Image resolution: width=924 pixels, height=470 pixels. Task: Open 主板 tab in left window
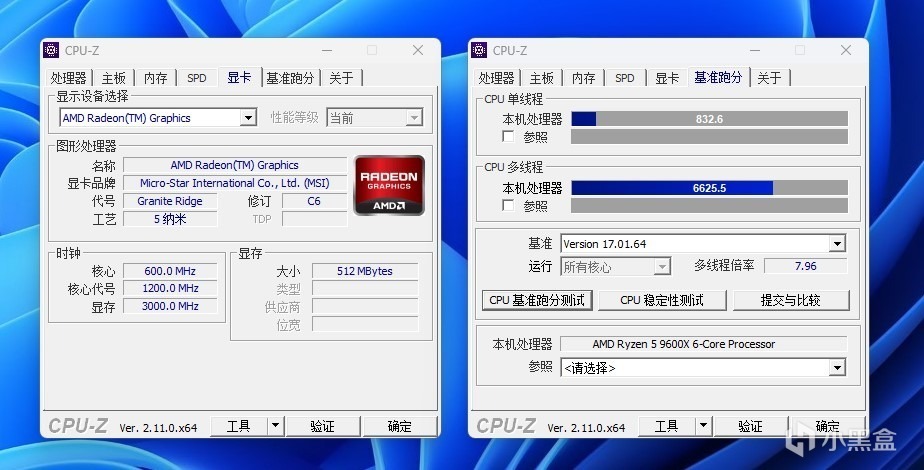[114, 78]
